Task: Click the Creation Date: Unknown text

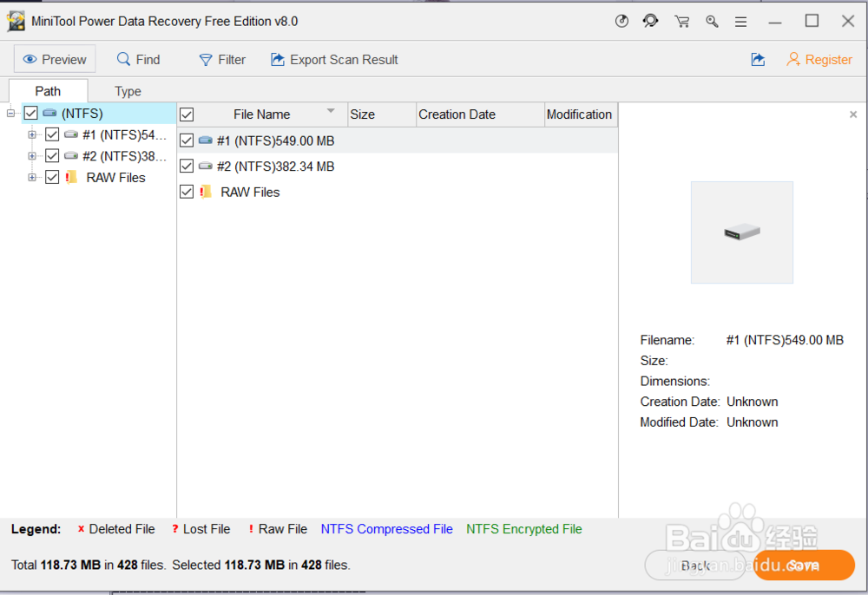Action: 709,402
